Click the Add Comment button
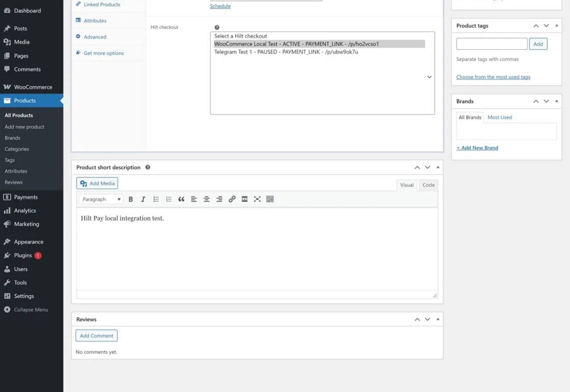This screenshot has height=392, width=570. click(x=97, y=336)
